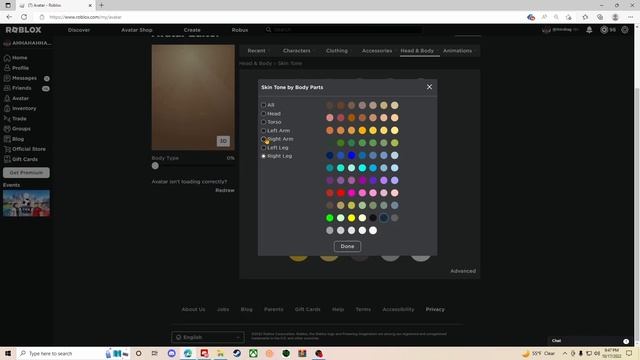
Task: Select the Torso radio button
Action: pos(264,122)
